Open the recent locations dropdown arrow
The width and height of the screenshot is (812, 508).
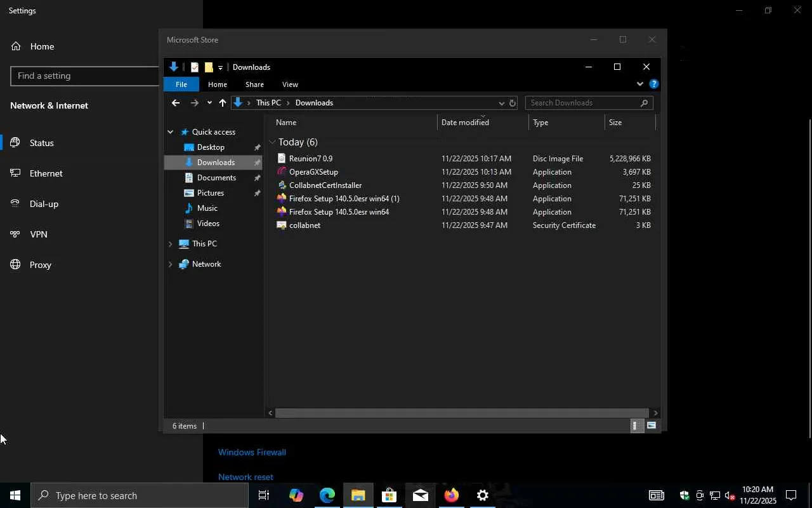click(209, 103)
